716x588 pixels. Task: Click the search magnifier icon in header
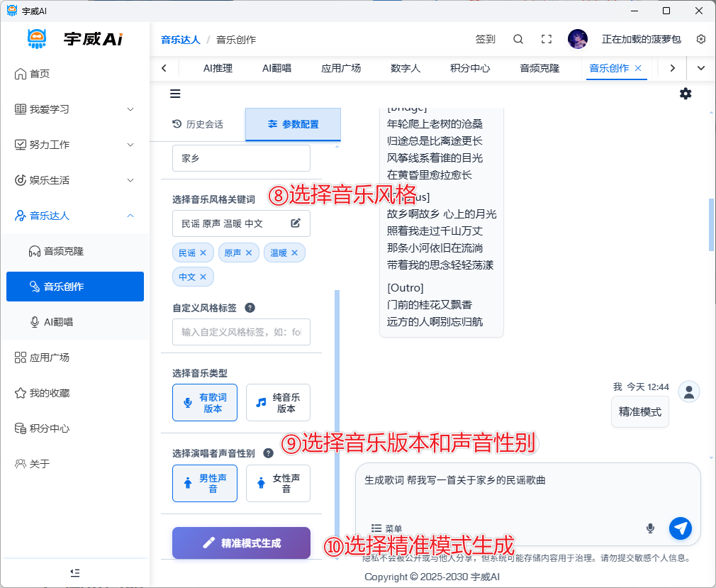coord(518,40)
